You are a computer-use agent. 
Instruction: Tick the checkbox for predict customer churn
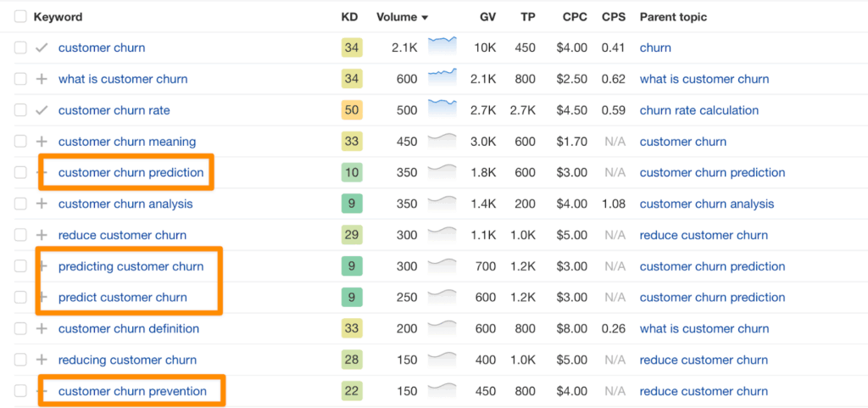click(20, 298)
